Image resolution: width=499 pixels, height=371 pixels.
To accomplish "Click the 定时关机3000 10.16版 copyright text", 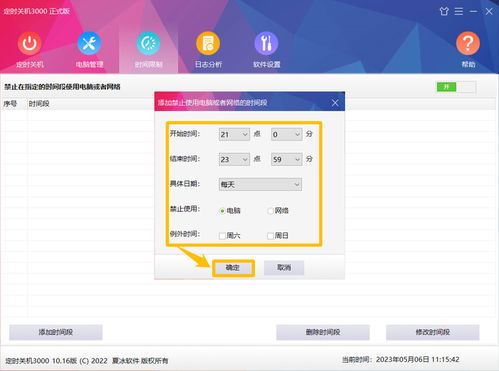I will click(87, 361).
